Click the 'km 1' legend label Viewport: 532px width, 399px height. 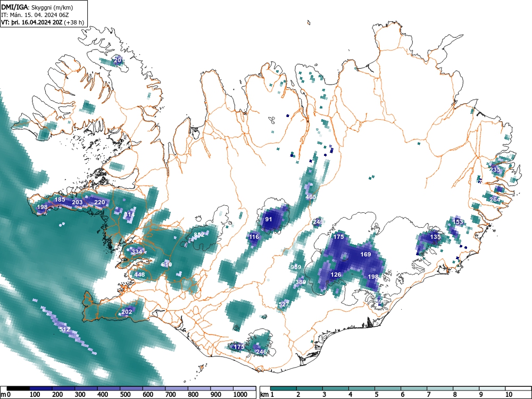[267, 395]
